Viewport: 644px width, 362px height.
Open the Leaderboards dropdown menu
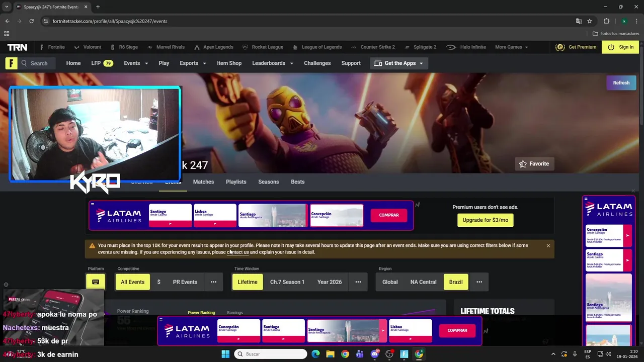pos(273,63)
